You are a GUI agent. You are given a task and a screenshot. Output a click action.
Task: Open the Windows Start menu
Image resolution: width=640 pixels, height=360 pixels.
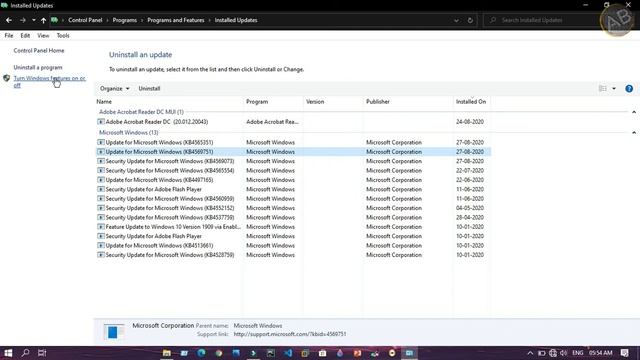(8, 353)
